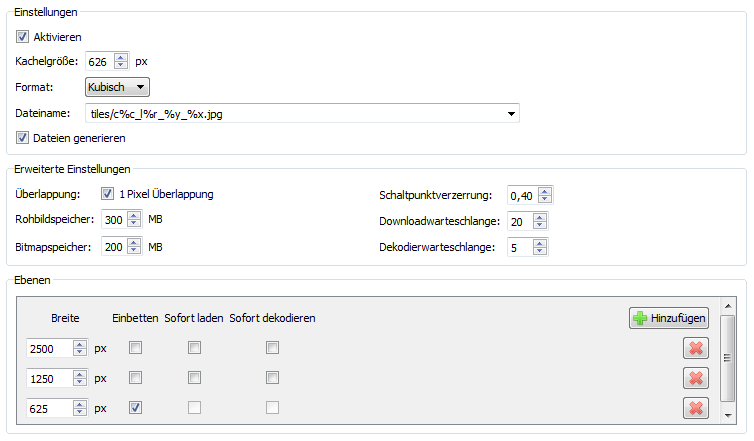This screenshot has width=754, height=441.
Task: Toggle Dateien generieren checkbox
Action: point(23,137)
